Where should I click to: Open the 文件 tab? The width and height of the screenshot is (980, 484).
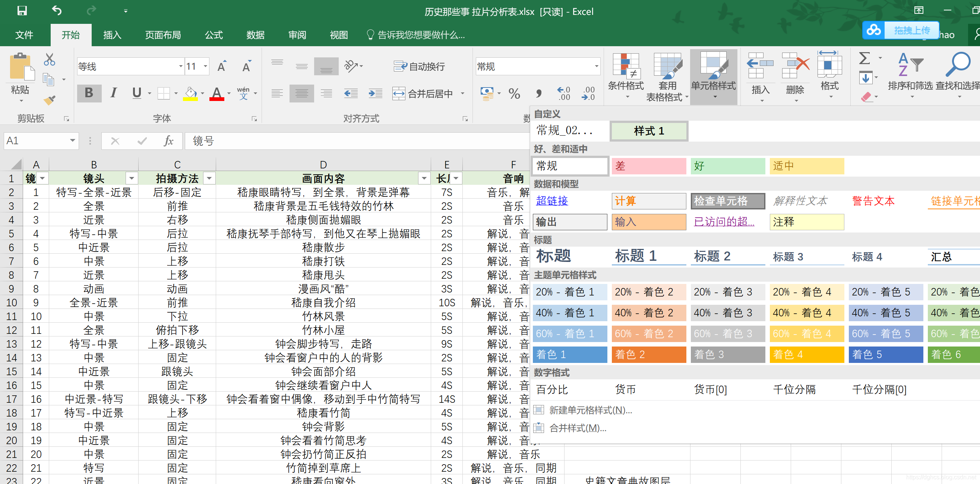tap(24, 35)
